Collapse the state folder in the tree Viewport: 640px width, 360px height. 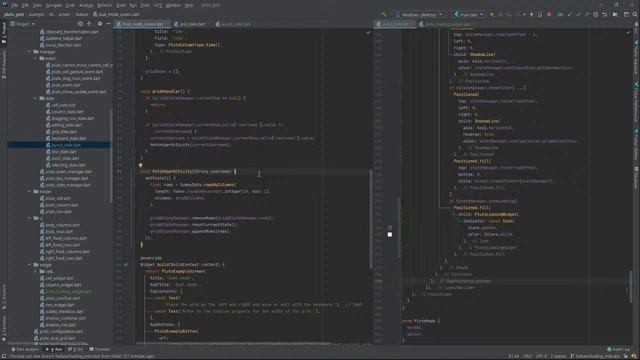[36, 98]
